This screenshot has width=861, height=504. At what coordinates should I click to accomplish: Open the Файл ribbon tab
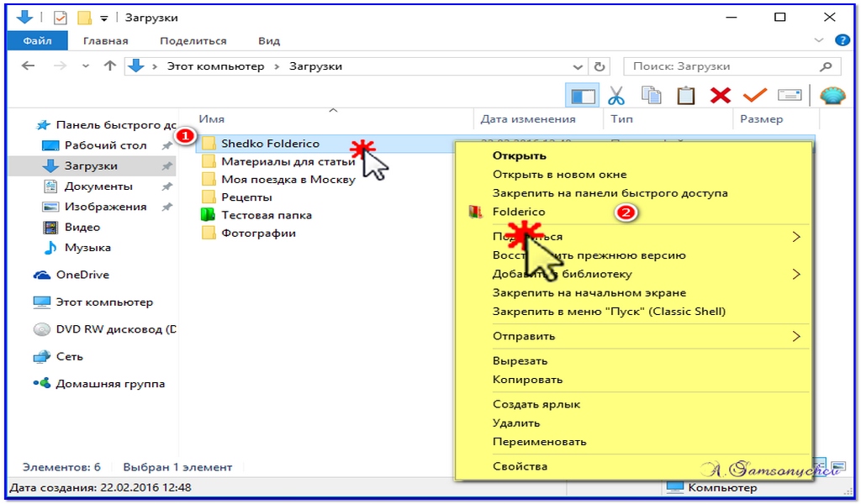[x=37, y=40]
